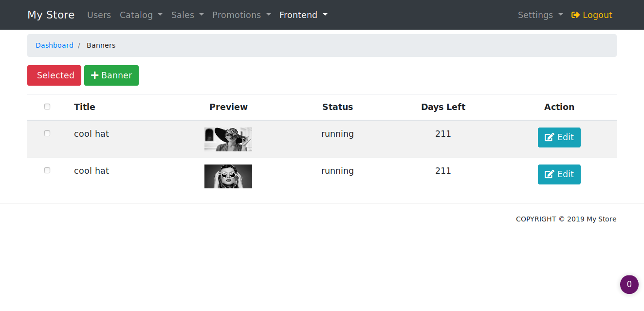The width and height of the screenshot is (644, 311).
Task: Open the woman with sunglasses banner thumbnail
Action: [228, 176]
